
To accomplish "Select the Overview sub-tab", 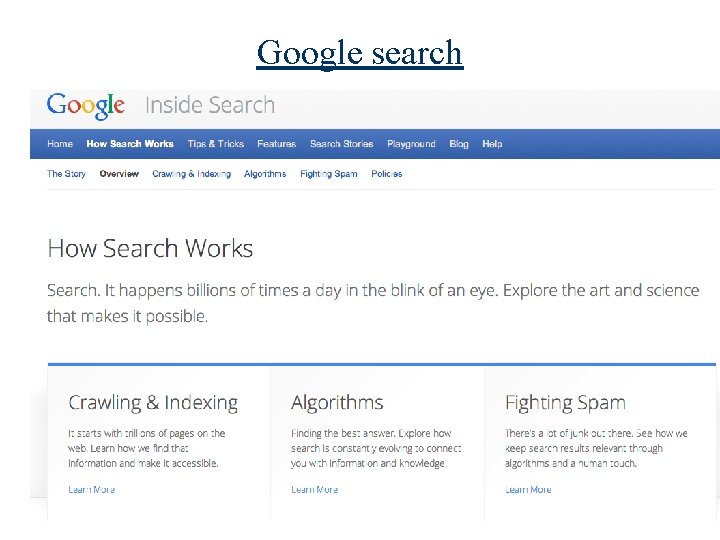I will pos(119,174).
